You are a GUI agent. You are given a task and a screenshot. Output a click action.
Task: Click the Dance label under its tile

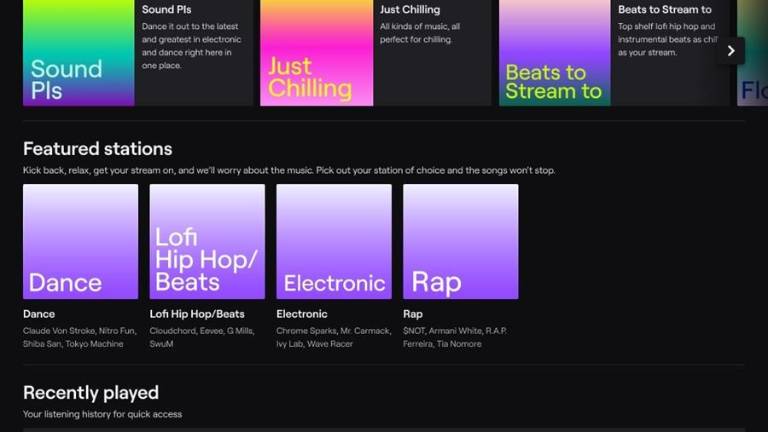pos(39,314)
